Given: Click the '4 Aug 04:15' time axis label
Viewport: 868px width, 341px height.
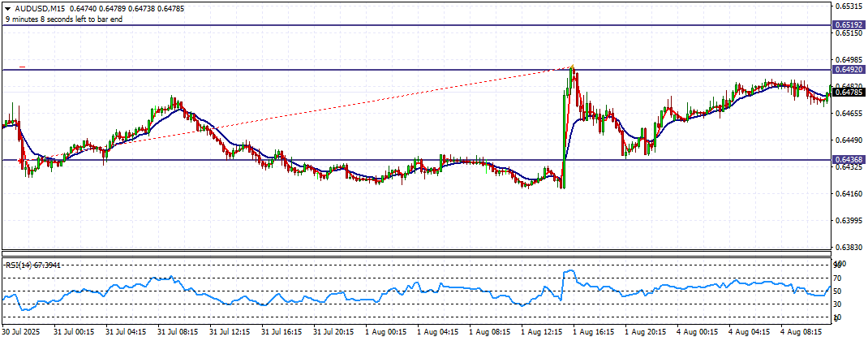Looking at the screenshot, I should tap(750, 333).
